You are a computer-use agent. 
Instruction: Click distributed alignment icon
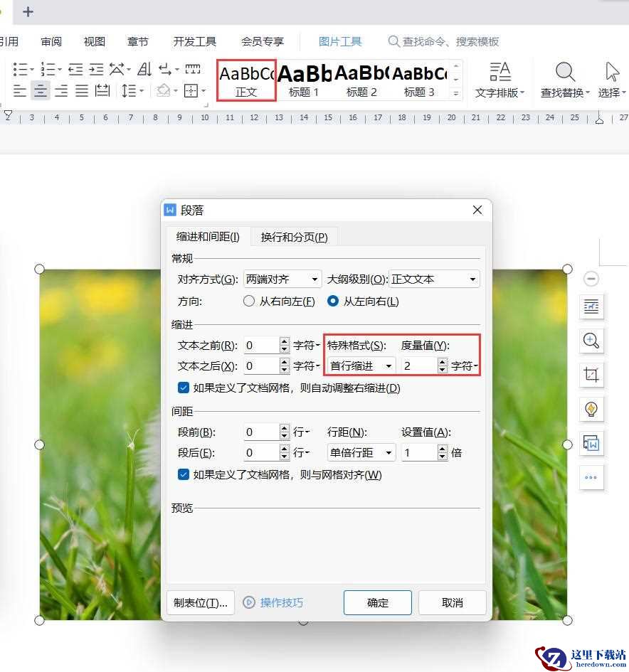point(102,90)
